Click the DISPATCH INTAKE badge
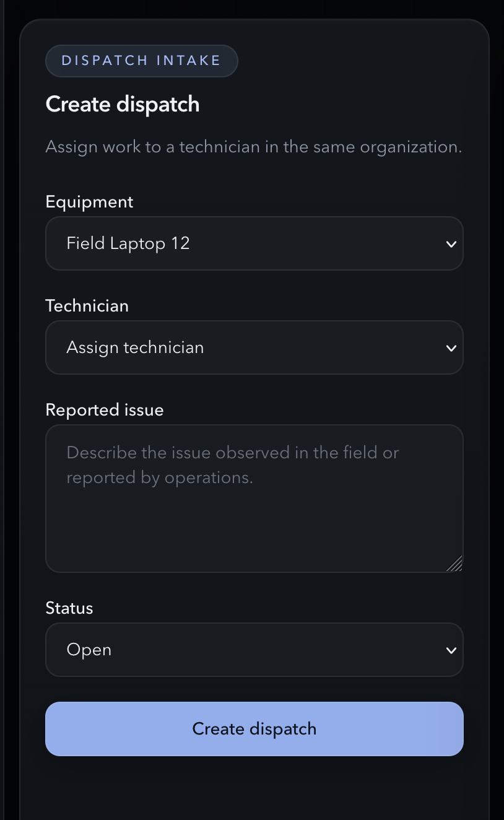The width and height of the screenshot is (504, 820). pyautogui.click(x=141, y=60)
